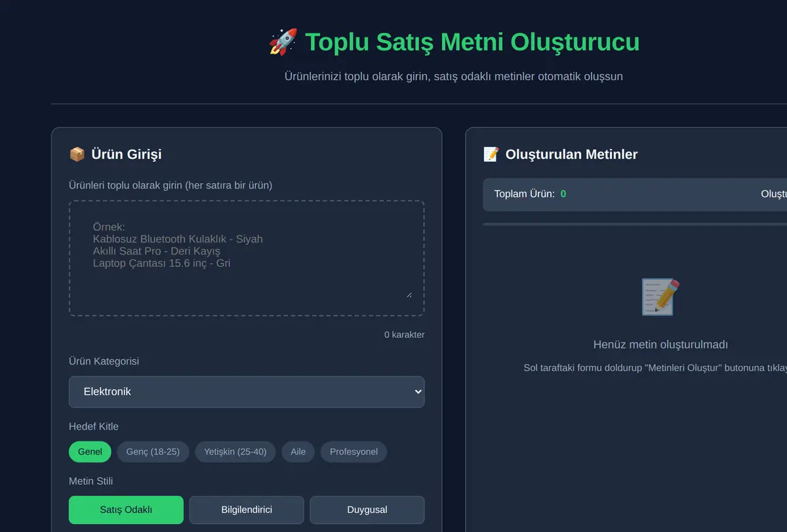
Task: Pick the Aile audience chip
Action: point(298,452)
